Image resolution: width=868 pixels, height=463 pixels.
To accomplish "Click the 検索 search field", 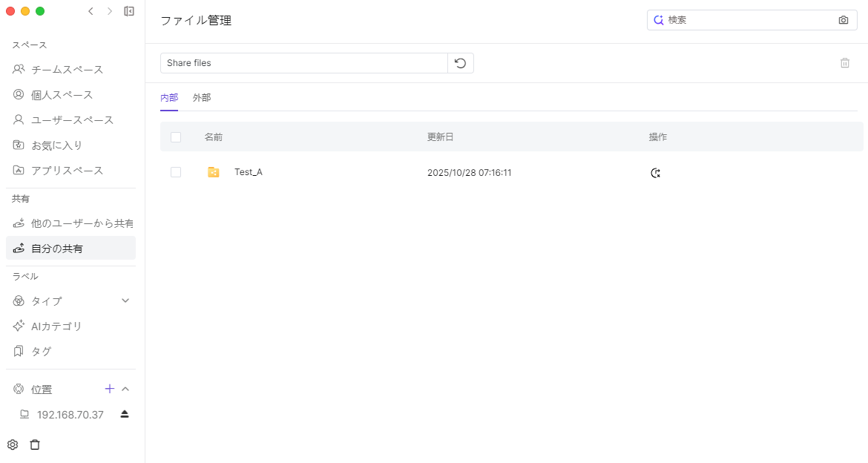I will 749,20.
